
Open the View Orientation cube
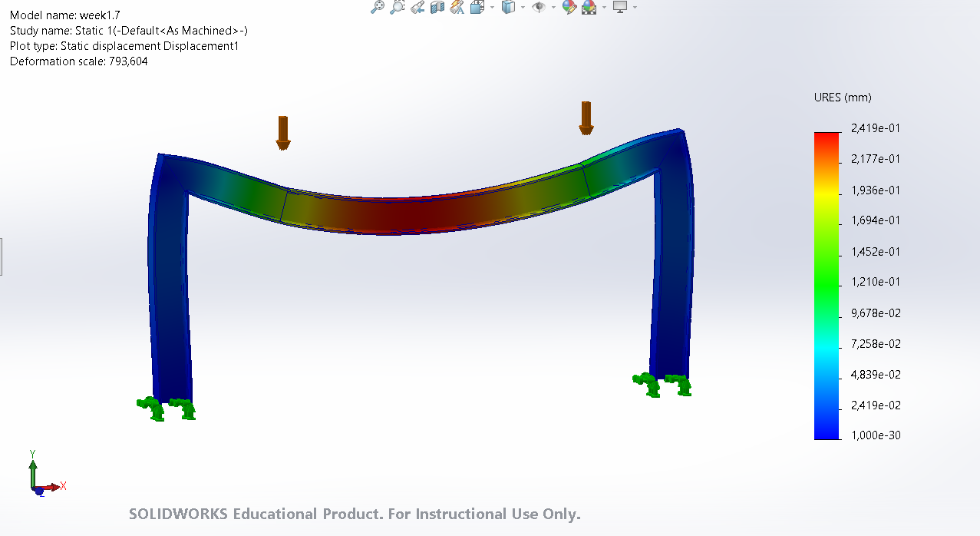tap(477, 7)
